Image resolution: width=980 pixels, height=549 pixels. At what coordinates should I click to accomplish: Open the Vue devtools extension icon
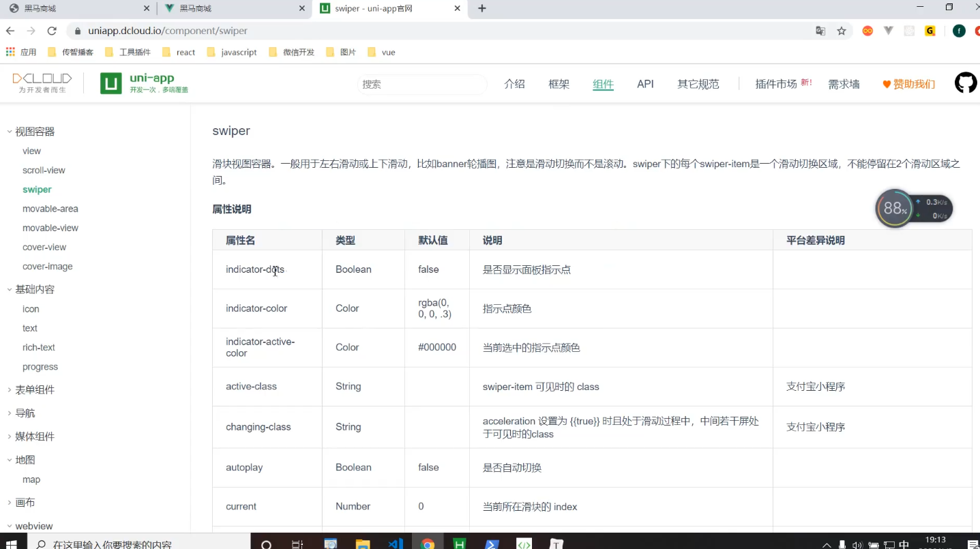887,31
